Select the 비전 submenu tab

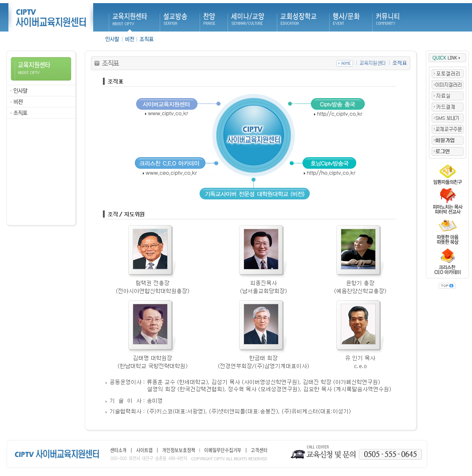[x=130, y=39]
